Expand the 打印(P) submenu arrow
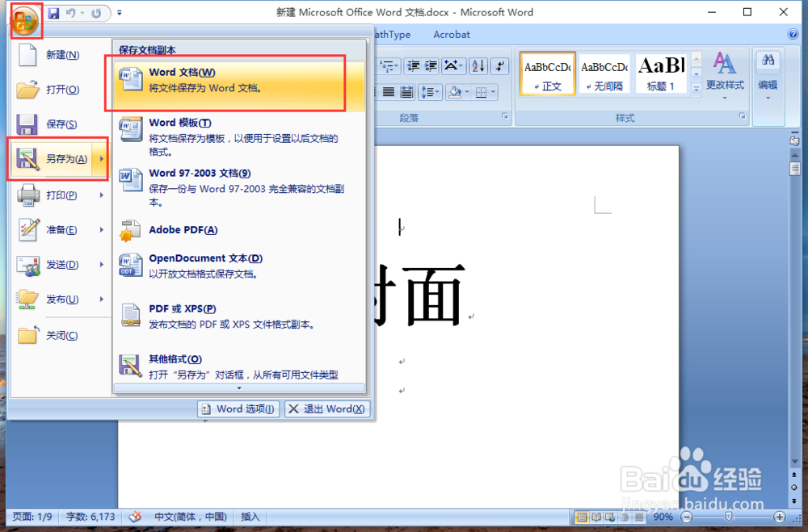This screenshot has height=532, width=808. pyautogui.click(x=102, y=195)
